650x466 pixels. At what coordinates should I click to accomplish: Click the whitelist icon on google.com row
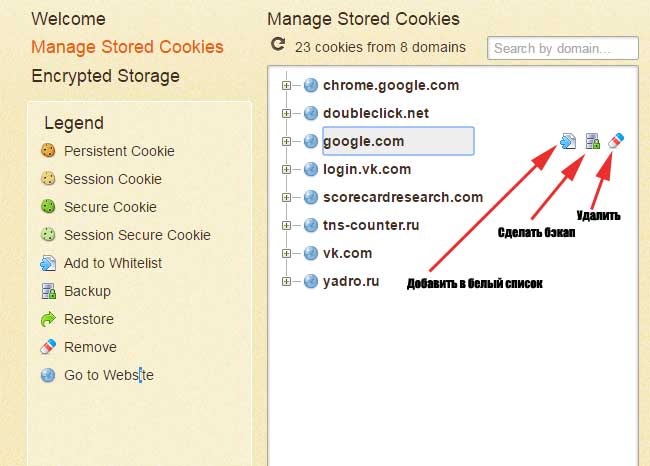click(x=567, y=142)
